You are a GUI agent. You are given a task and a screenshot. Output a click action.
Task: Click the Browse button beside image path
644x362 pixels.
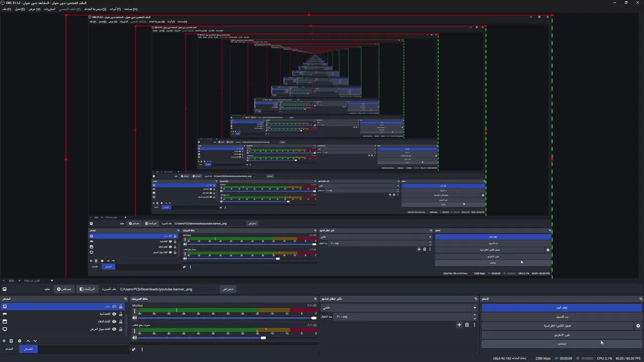click(x=228, y=289)
